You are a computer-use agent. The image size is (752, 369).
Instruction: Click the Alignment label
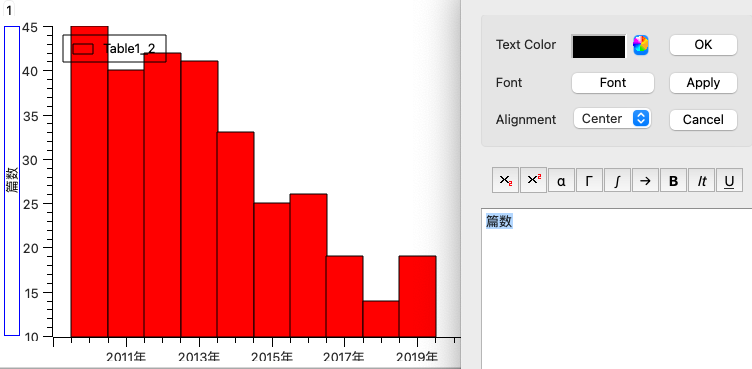pyautogui.click(x=526, y=119)
